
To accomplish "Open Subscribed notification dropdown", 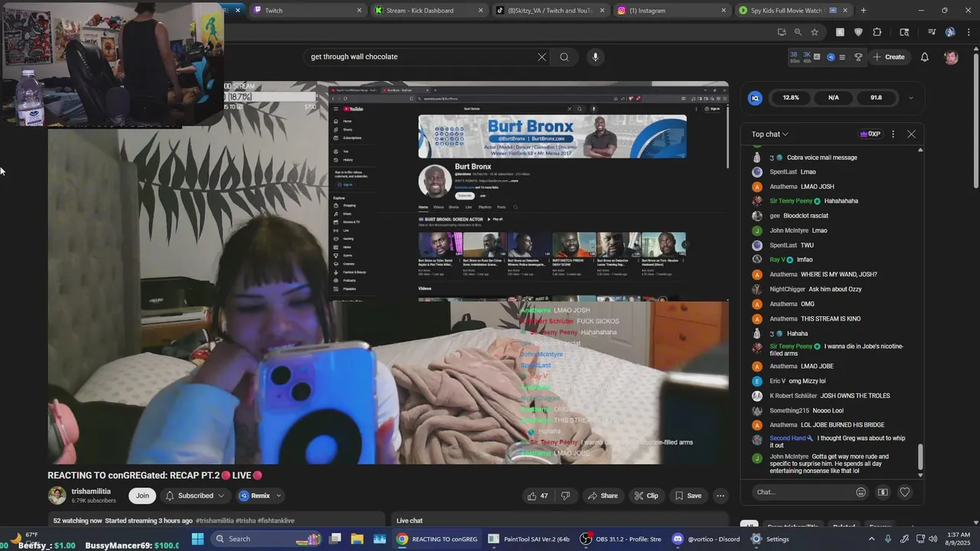I will click(195, 496).
